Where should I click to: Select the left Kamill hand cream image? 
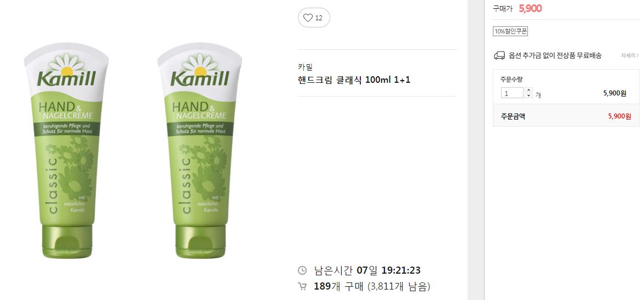67,151
